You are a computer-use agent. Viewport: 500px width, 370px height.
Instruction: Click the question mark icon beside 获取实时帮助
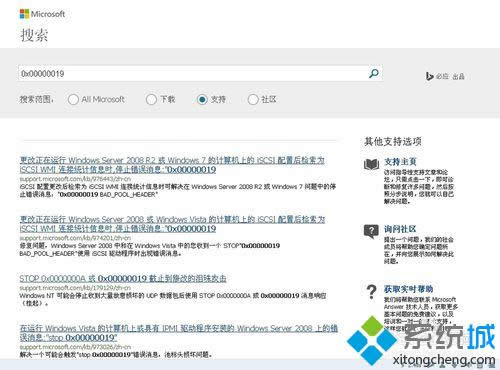pyautogui.click(x=371, y=292)
